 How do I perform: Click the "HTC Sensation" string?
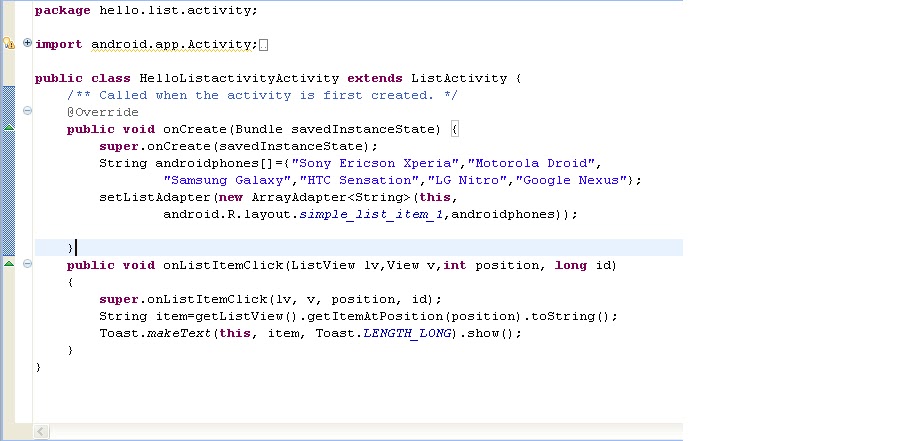359,180
